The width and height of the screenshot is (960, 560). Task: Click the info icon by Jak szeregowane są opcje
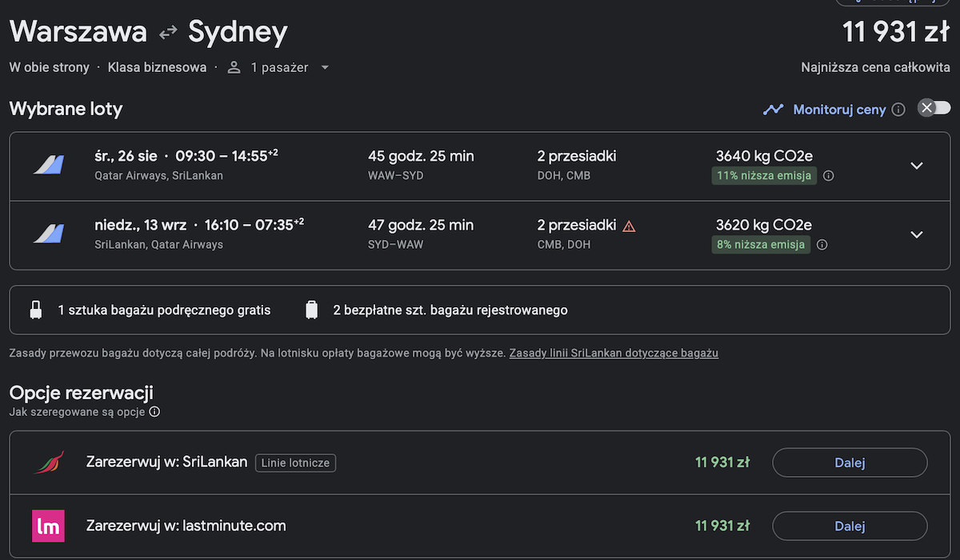[154, 412]
